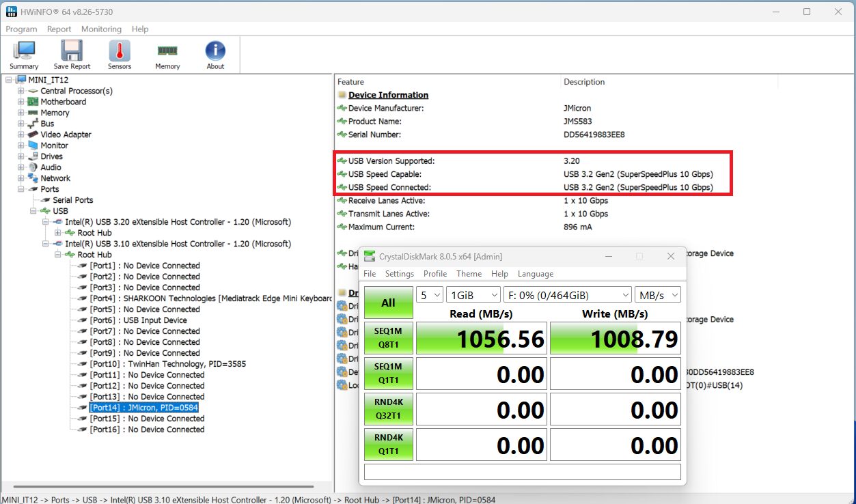Click the HWiNFO title bar app icon
The width and height of the screenshot is (856, 504).
12,12
